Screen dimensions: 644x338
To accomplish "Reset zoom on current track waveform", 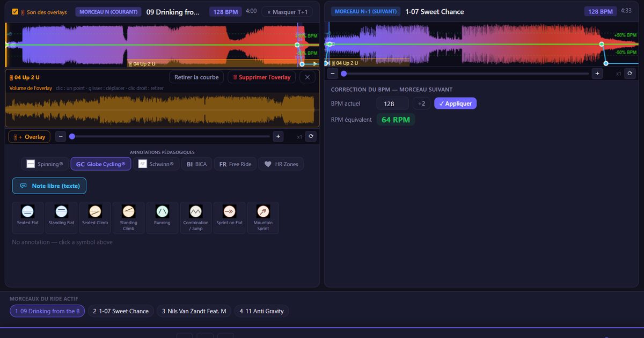I will pos(311,137).
